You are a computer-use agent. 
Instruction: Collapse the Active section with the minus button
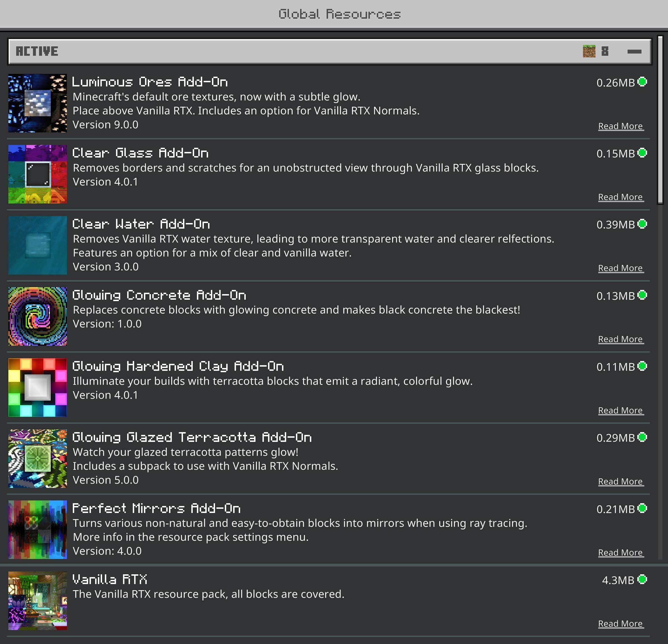click(x=634, y=52)
